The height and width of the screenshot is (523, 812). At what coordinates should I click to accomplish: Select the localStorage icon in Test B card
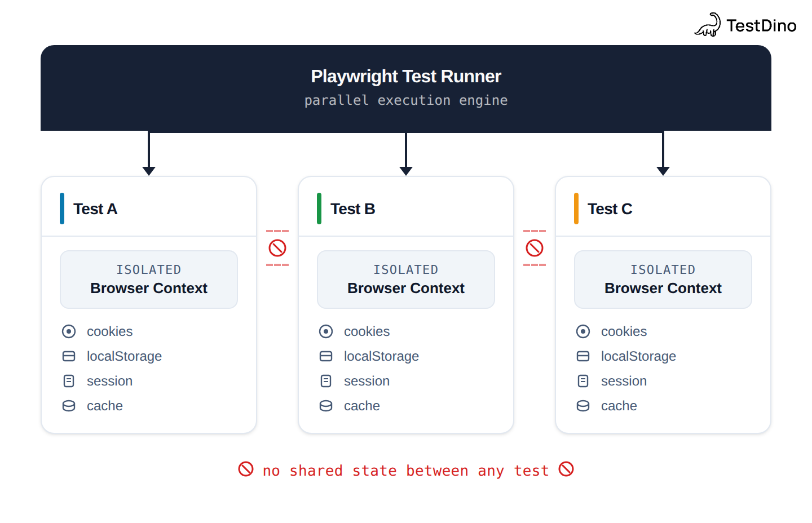326,356
